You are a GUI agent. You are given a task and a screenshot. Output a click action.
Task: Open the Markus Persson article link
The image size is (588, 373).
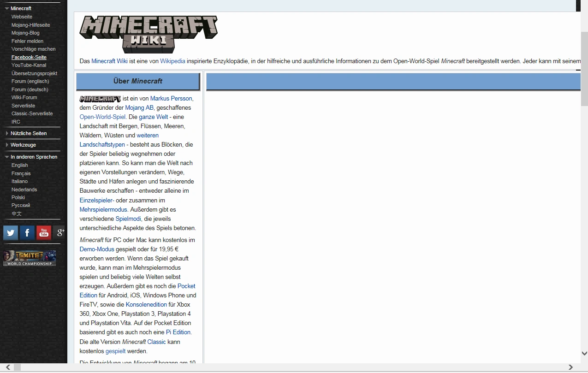tap(171, 99)
